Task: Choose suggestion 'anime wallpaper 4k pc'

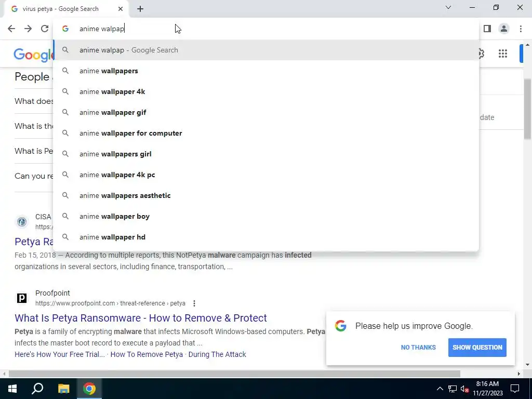Action: click(266, 175)
